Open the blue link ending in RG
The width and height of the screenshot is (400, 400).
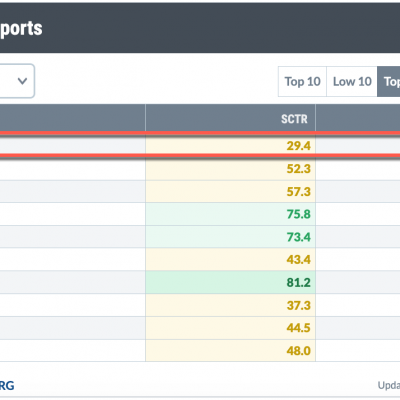tap(7, 386)
